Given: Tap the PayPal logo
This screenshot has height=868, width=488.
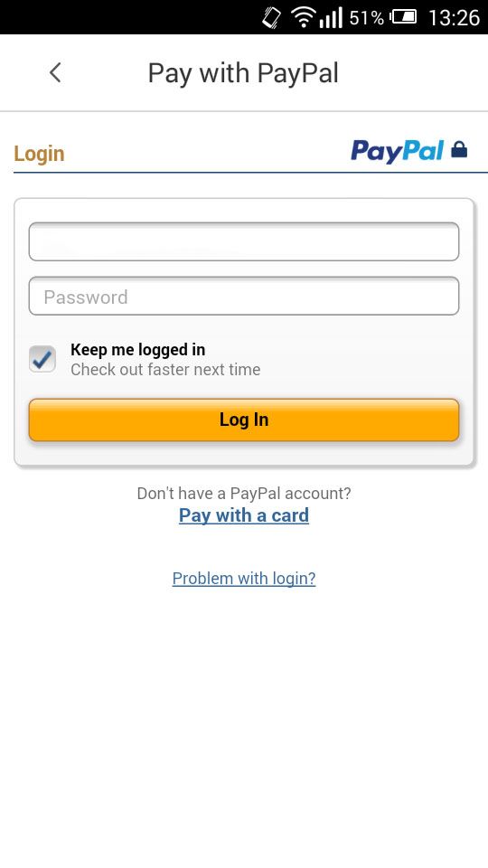Looking at the screenshot, I should pos(398,151).
